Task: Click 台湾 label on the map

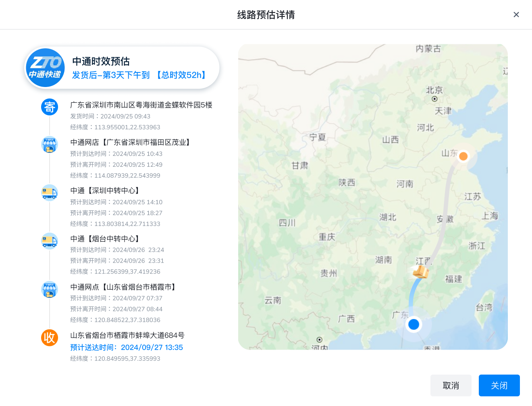Action: tap(484, 307)
